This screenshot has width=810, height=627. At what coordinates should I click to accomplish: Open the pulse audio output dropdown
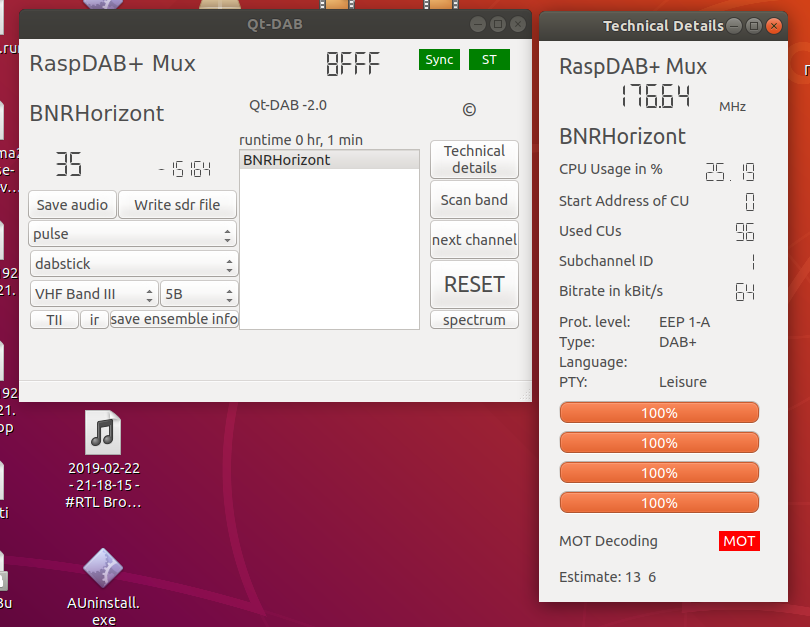pos(132,234)
